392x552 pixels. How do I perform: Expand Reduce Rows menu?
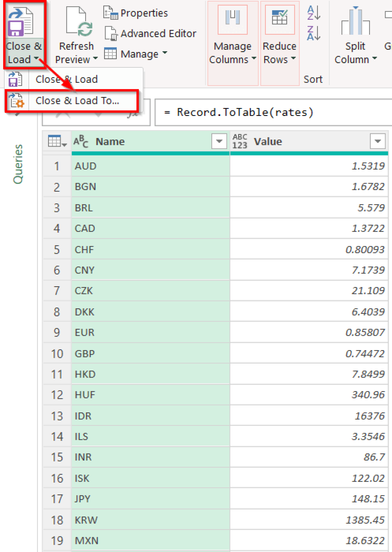(294, 58)
